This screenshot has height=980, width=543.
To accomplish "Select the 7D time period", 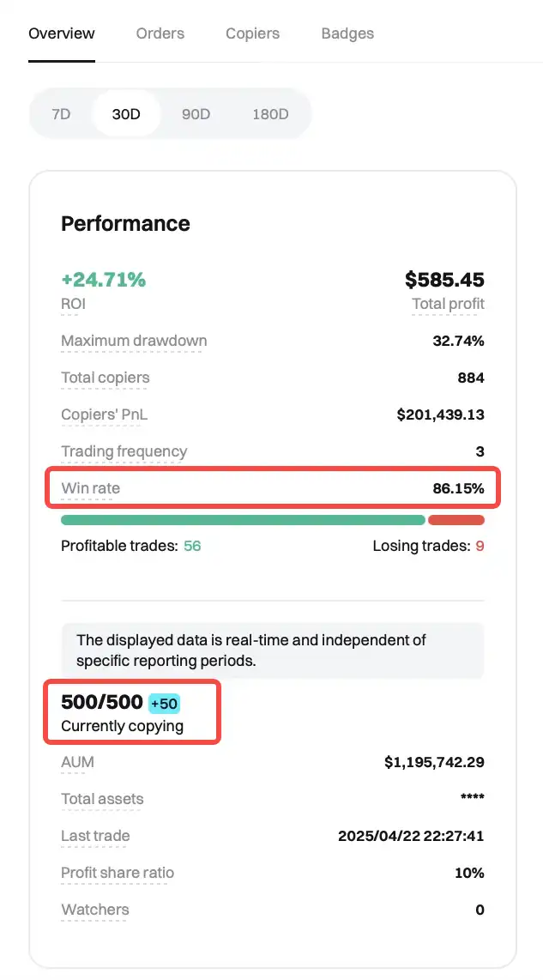I will pos(61,114).
